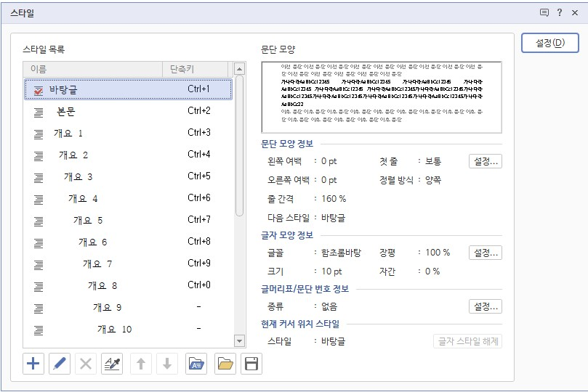Open the 글머리표/문단 번호 정보 설정... button
This screenshot has width=588, height=392.
[486, 306]
